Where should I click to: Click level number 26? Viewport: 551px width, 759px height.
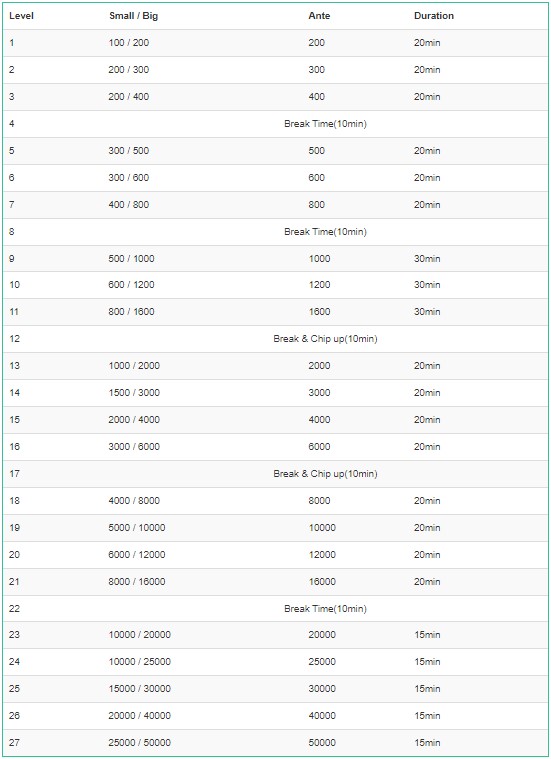coord(15,715)
